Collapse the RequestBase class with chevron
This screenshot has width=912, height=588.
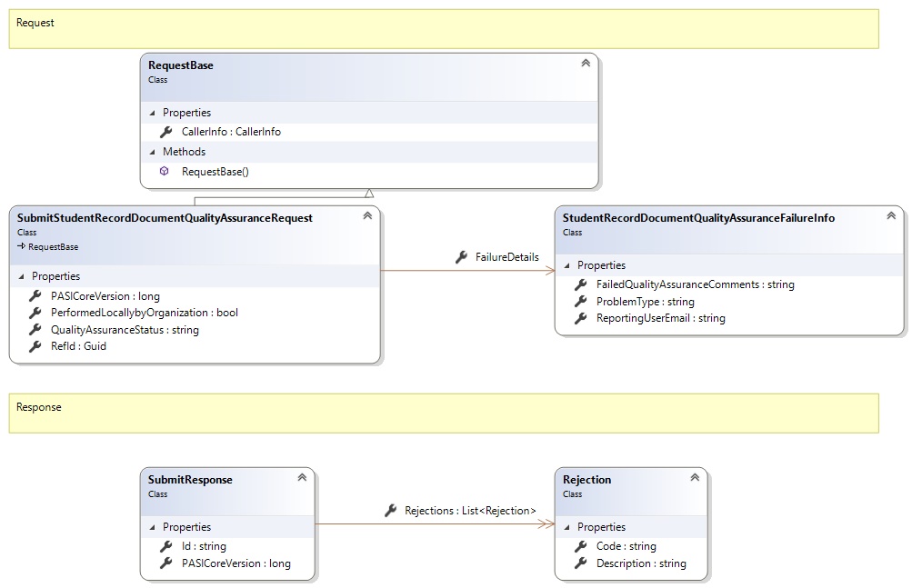point(586,64)
